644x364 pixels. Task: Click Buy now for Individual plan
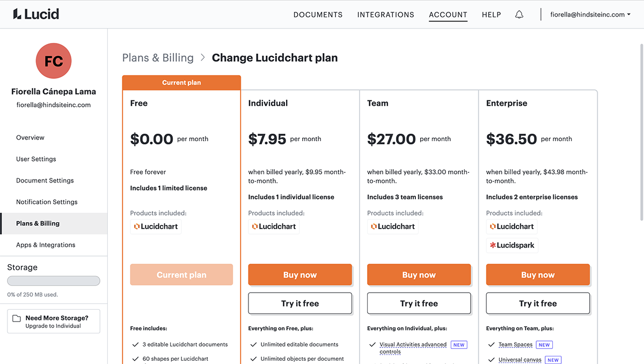(300, 275)
